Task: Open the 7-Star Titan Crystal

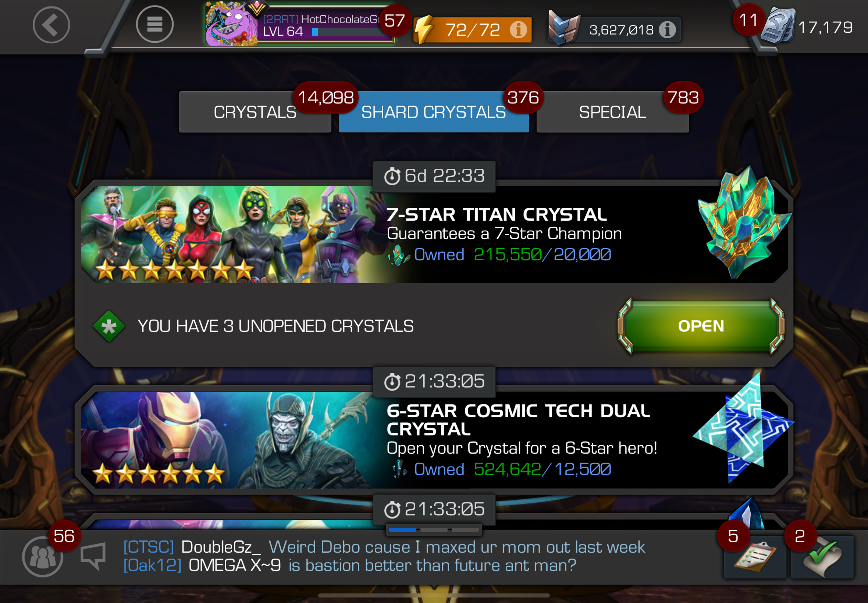Action: pos(701,326)
